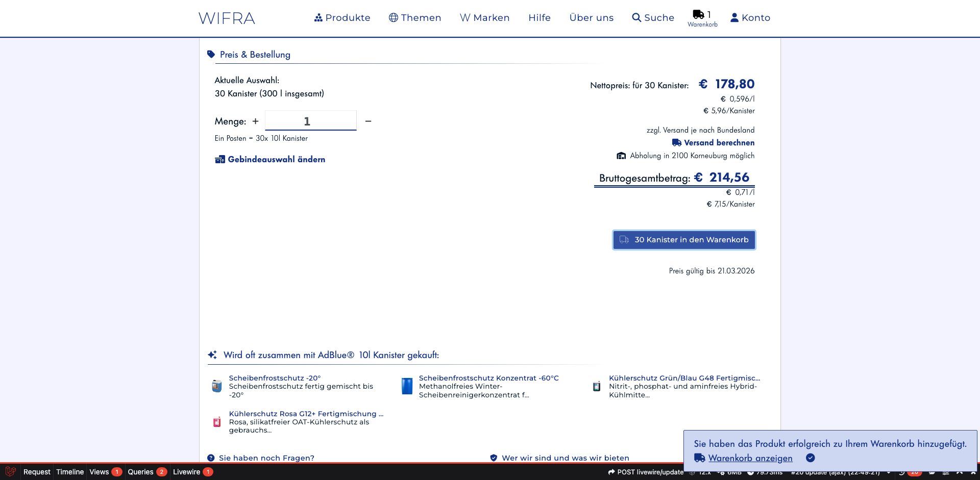Open the Livewire tab in debugbar
Screen dimensions: 980x480
click(x=187, y=472)
